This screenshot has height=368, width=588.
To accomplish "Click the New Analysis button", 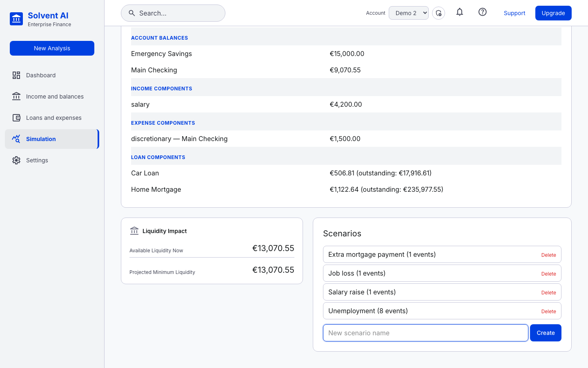I will click(52, 48).
